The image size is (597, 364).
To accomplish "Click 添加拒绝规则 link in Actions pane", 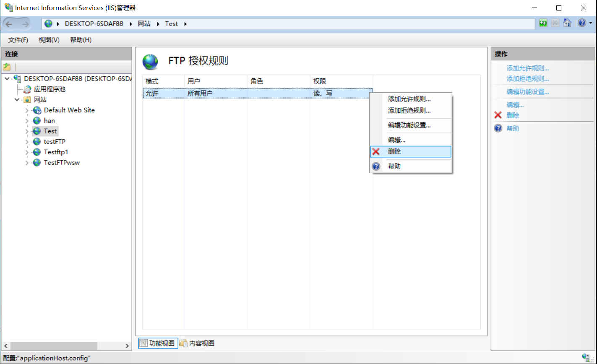I will coord(527,78).
